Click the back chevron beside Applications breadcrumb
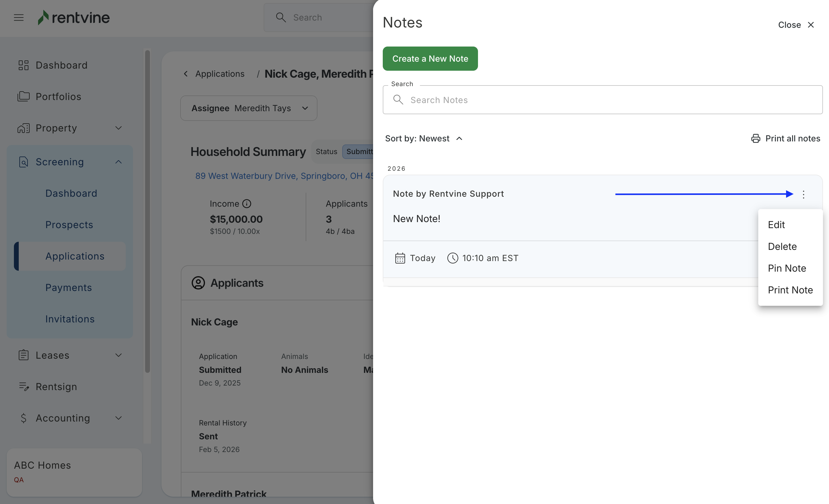Image resolution: width=829 pixels, height=504 pixels. coord(186,74)
